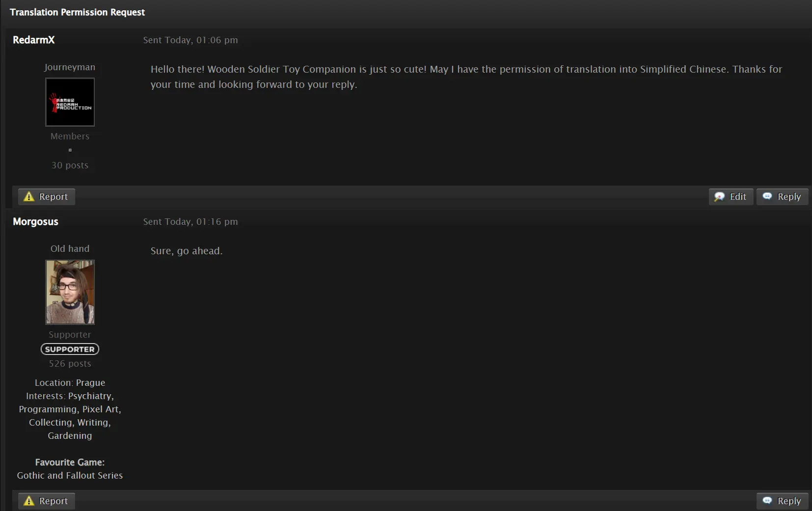The width and height of the screenshot is (812, 511).
Task: Click the SUPPORTER badge under Morgosus
Action: point(70,349)
